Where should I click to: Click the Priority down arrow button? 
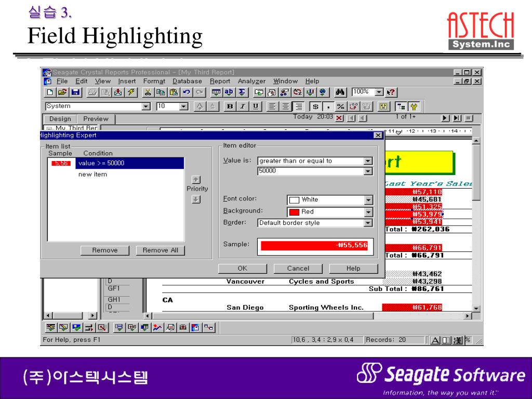click(x=196, y=199)
